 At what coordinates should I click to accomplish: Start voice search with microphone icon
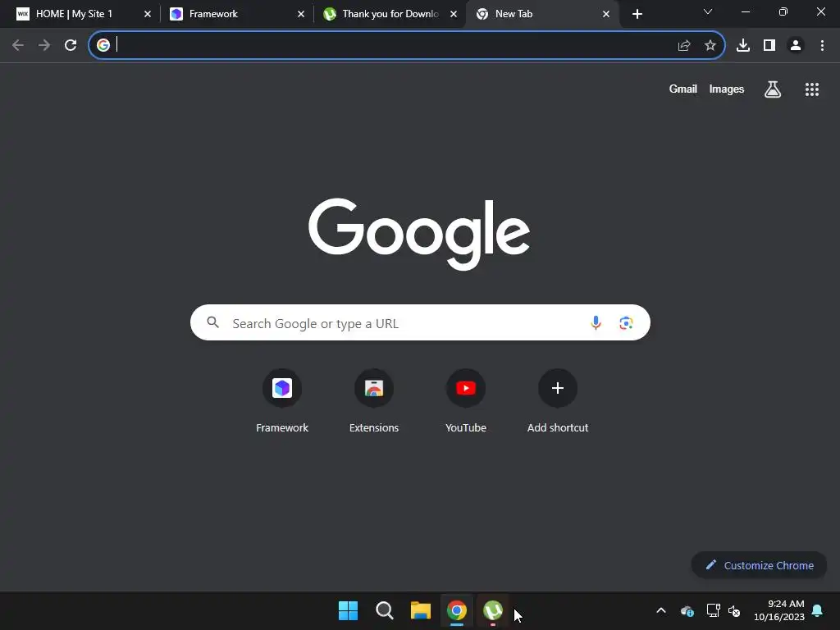(x=596, y=322)
